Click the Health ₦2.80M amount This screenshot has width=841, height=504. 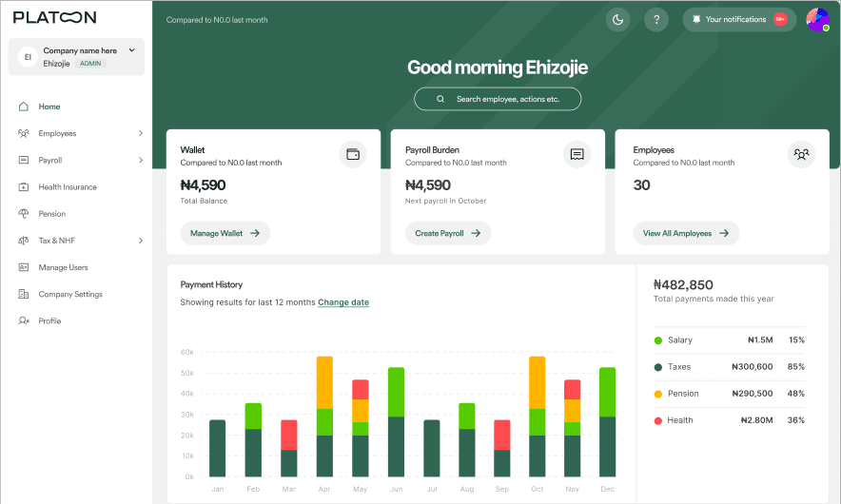756,420
